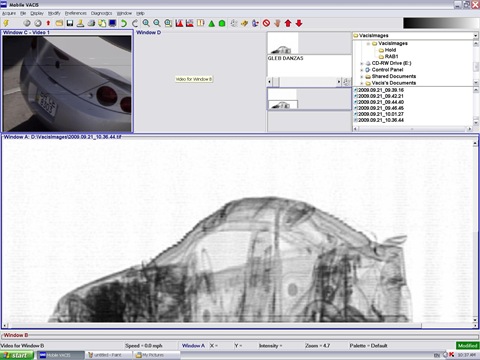Click the Window A vertical scrollbar up arrow
This screenshot has width=480, height=360.
coord(475,143)
